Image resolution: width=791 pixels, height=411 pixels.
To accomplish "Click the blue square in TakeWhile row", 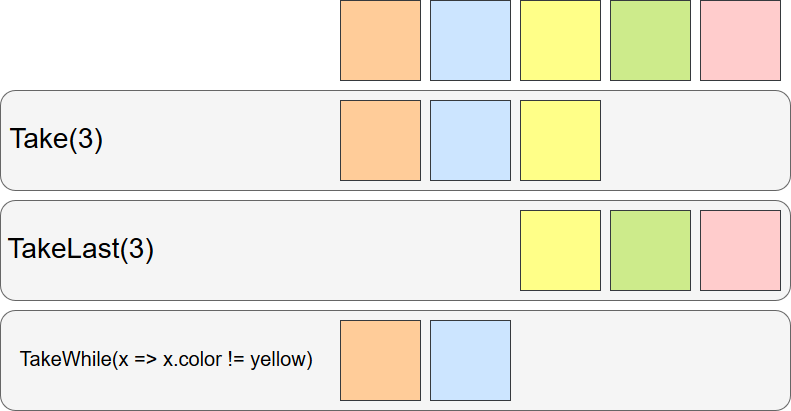I will [470, 361].
